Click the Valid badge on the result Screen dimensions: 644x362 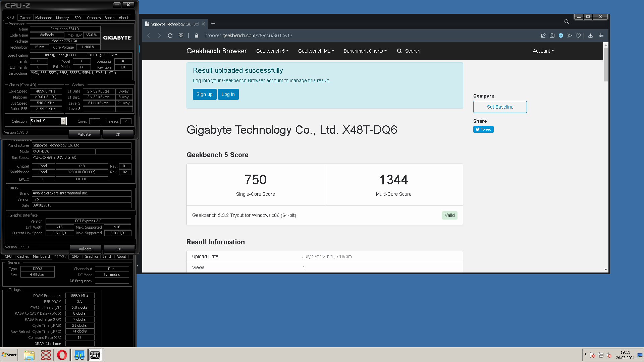pyautogui.click(x=449, y=215)
